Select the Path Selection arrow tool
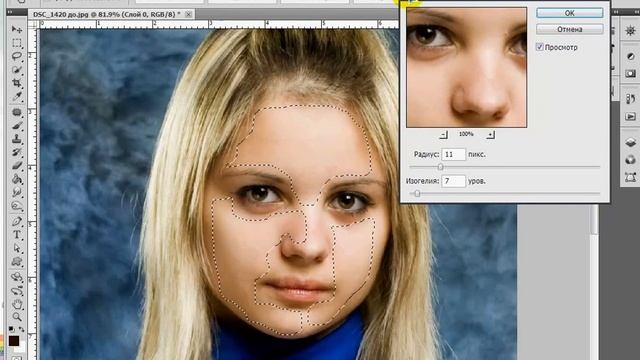Screen dimensions: 640x360 tap(17, 248)
